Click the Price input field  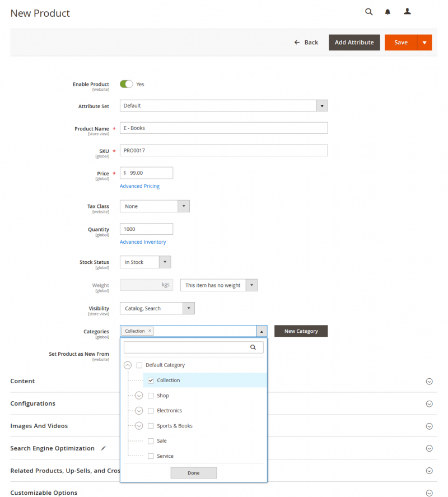(146, 173)
